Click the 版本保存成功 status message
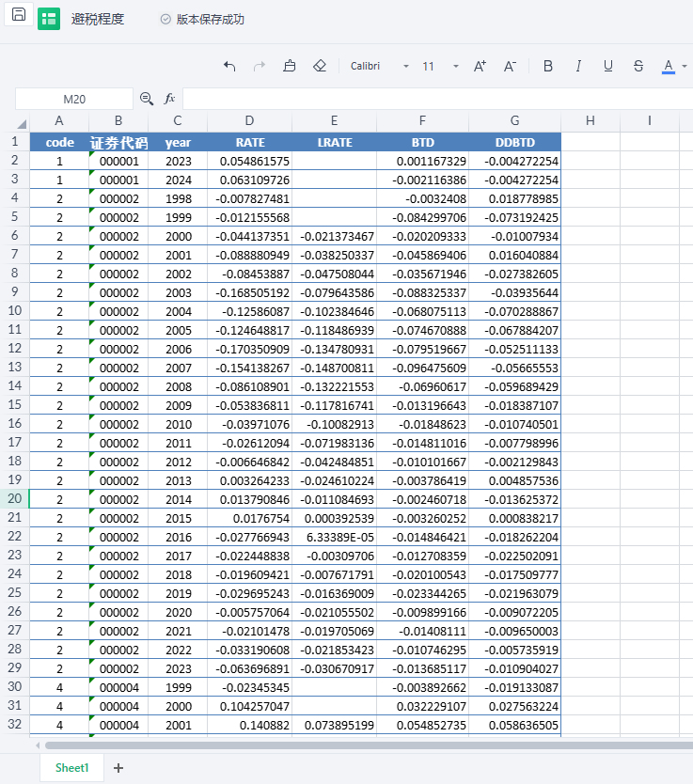The height and width of the screenshot is (784, 693). (210, 19)
